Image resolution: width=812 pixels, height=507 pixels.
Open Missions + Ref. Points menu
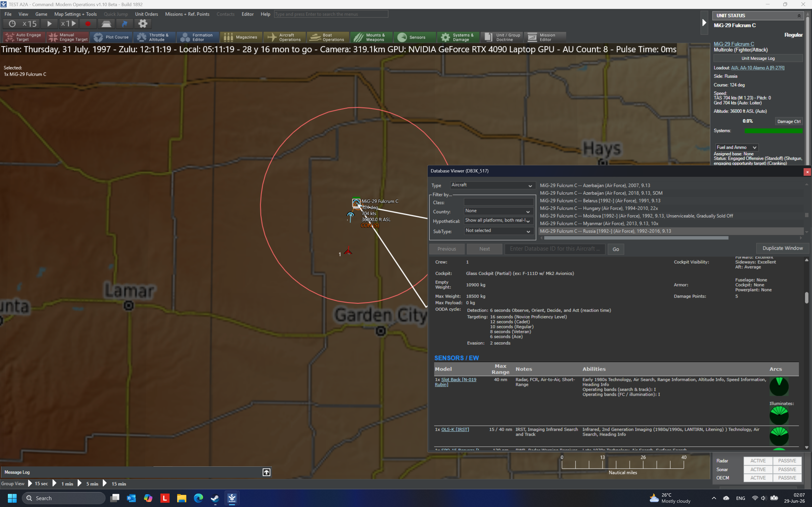point(187,14)
